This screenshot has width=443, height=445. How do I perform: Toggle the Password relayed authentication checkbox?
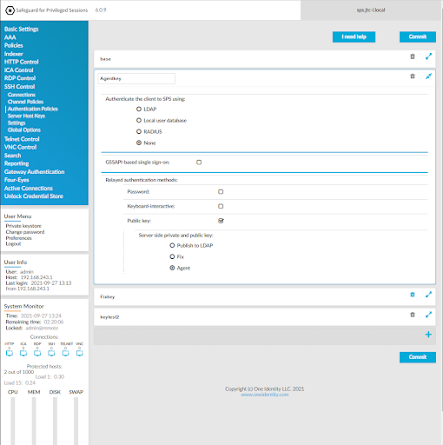pos(221,192)
